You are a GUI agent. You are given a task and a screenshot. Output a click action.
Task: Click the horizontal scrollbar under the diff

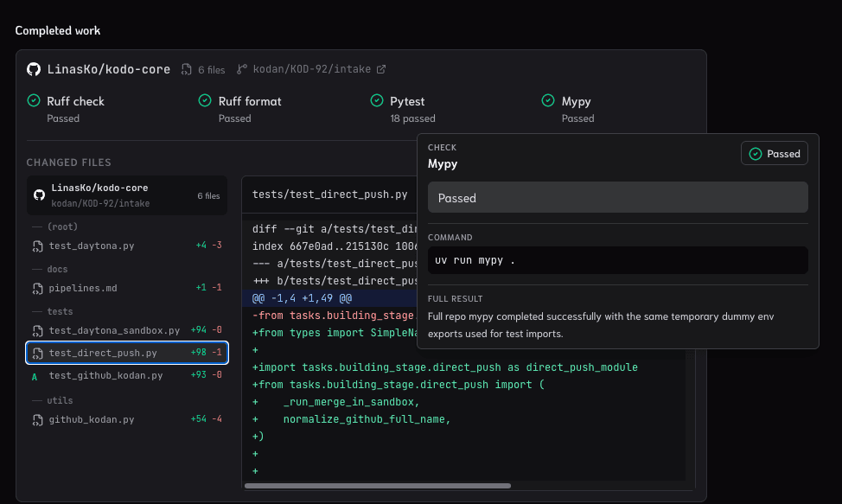378,486
